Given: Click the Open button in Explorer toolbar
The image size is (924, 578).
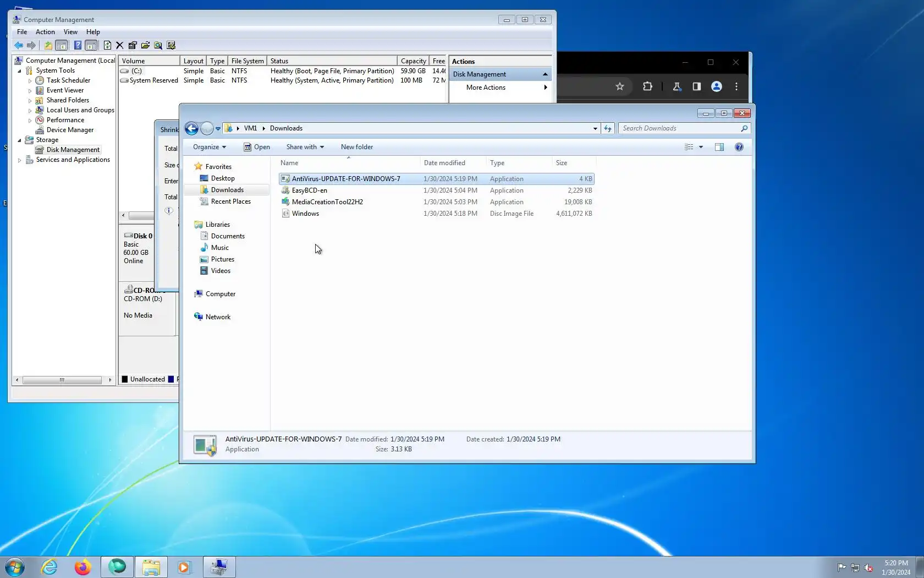Looking at the screenshot, I should pyautogui.click(x=257, y=147).
